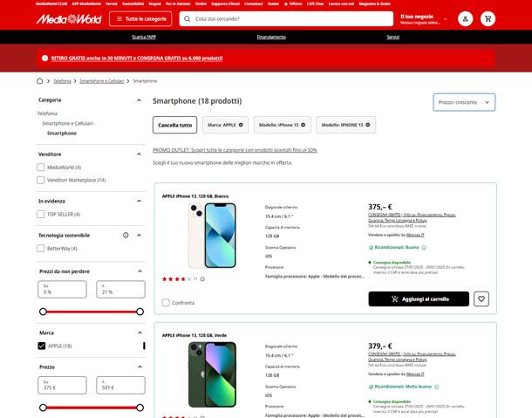
Task: Collapse the Prezzo filter section
Action: pos(140,367)
